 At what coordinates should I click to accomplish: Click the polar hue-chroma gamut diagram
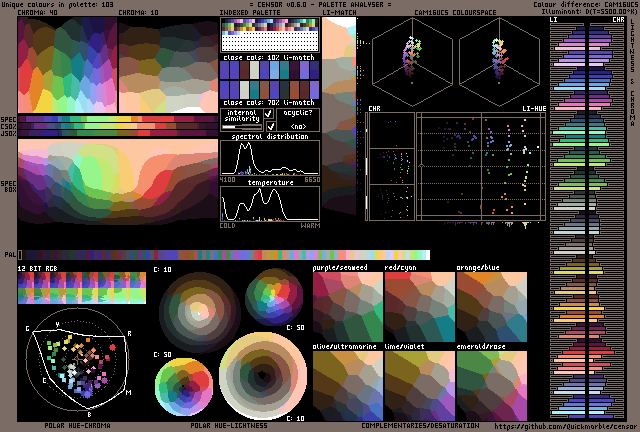point(78,359)
